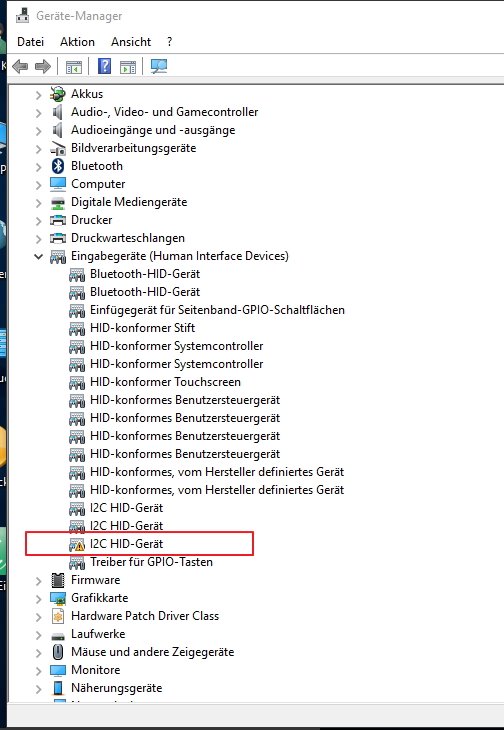
Task: Expand the Drucker category
Action: [x=39, y=221]
